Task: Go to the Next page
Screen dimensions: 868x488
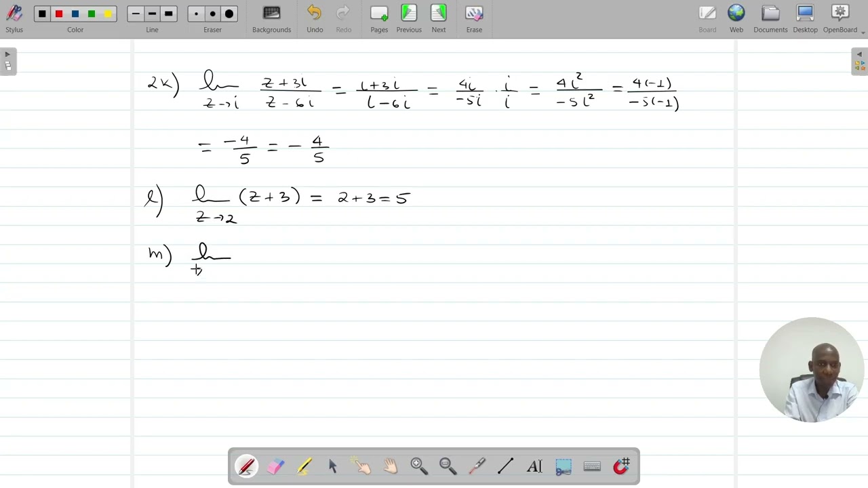Action: tap(439, 18)
